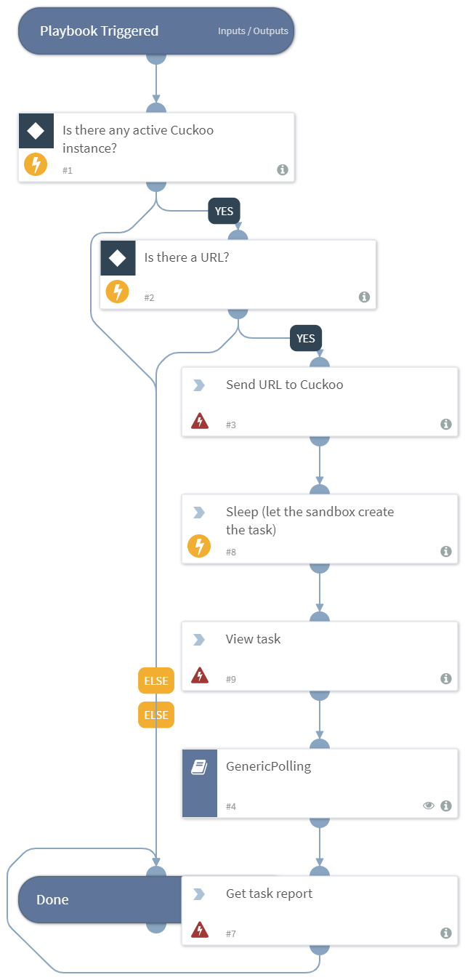Click info icon on Cuckoo instance task

(283, 170)
